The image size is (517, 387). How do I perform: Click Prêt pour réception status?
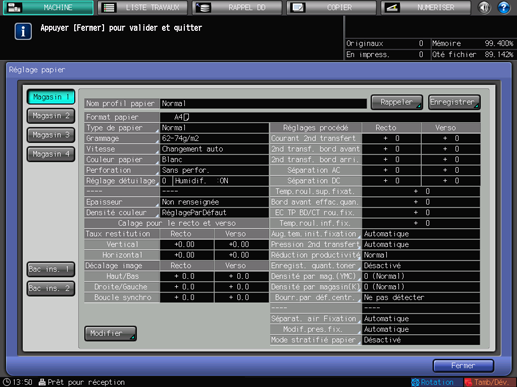pyautogui.click(x=82, y=382)
